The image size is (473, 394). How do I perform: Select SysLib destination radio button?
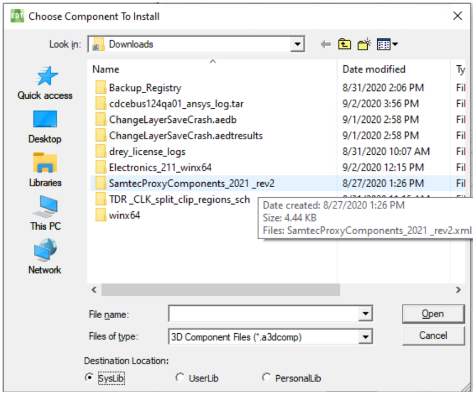click(89, 377)
